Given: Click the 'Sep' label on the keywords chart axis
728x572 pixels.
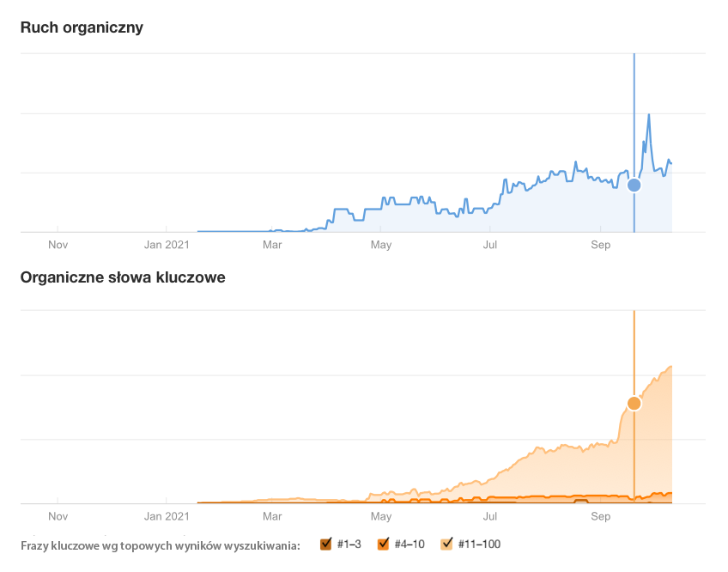Looking at the screenshot, I should click(x=600, y=517).
